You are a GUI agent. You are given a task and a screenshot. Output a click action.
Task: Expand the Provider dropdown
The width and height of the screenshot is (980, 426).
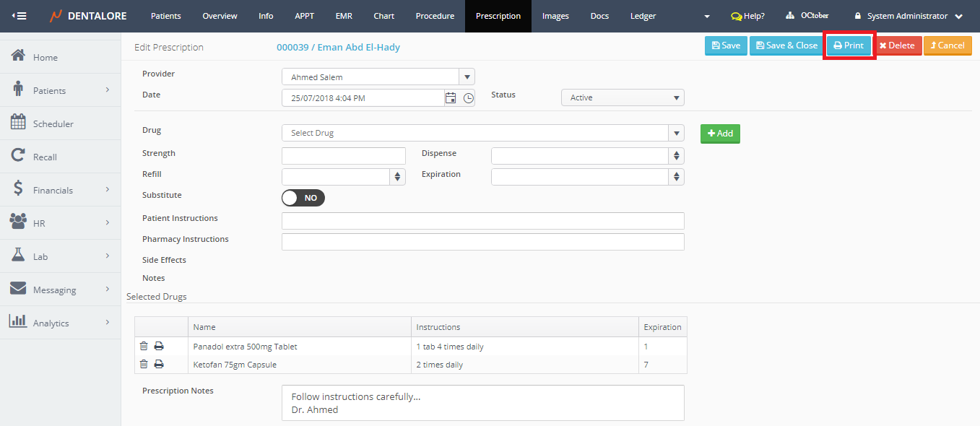(467, 77)
